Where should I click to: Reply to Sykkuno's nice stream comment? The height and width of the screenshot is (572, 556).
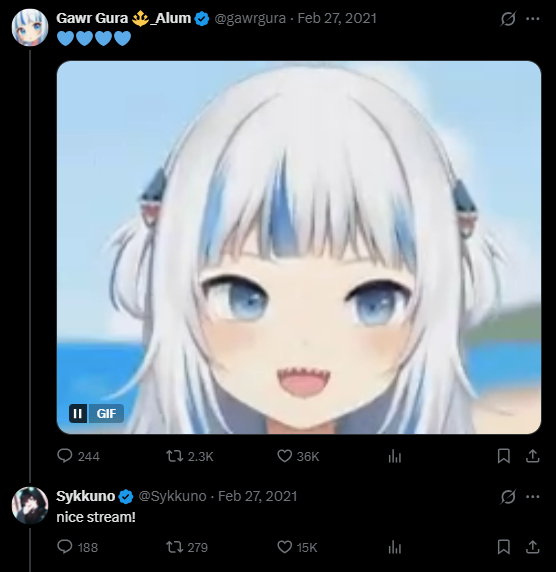point(65,547)
